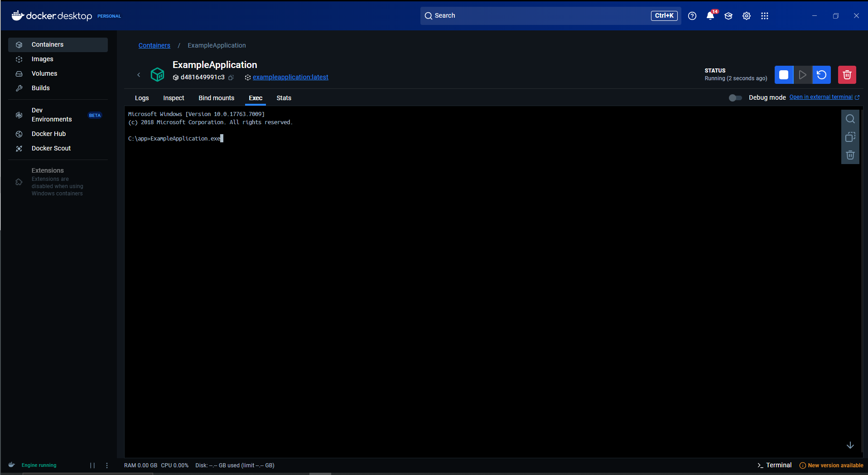
Task: Open the Volumes sidebar section
Action: tap(58, 73)
